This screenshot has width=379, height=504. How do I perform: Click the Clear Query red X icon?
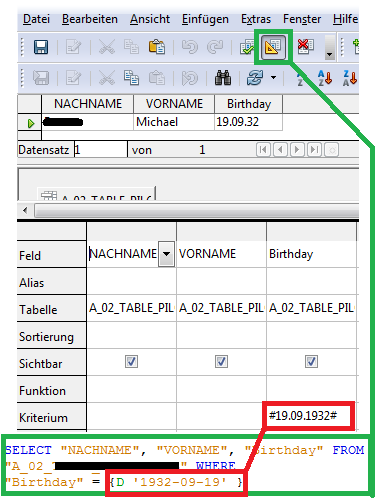(x=306, y=46)
